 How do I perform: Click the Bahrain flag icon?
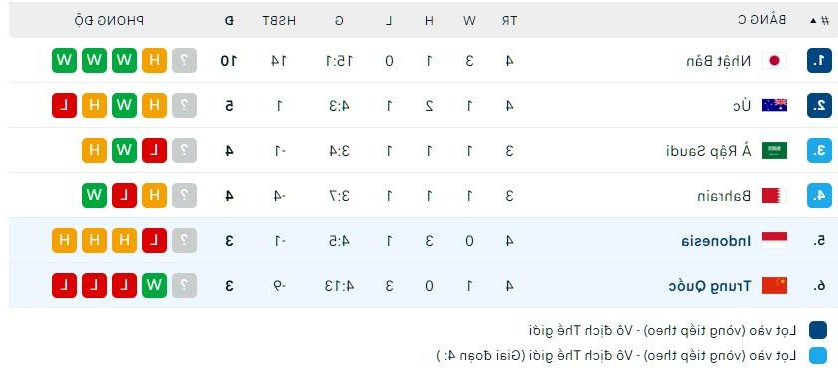774,195
